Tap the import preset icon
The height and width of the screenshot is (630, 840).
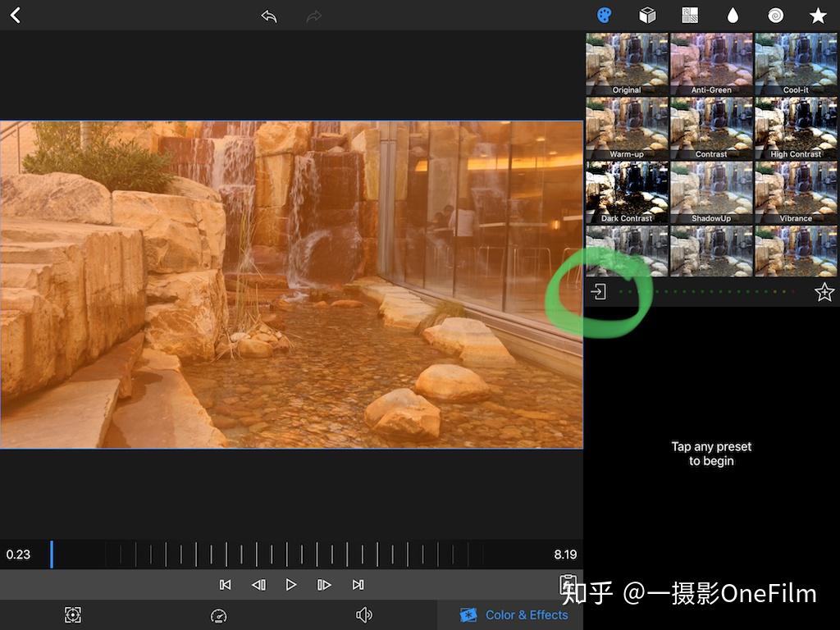[x=599, y=292]
